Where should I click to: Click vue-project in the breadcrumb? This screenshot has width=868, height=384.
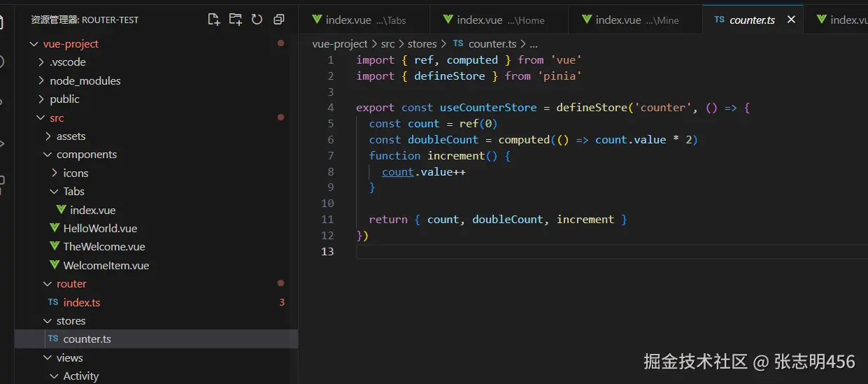[340, 44]
